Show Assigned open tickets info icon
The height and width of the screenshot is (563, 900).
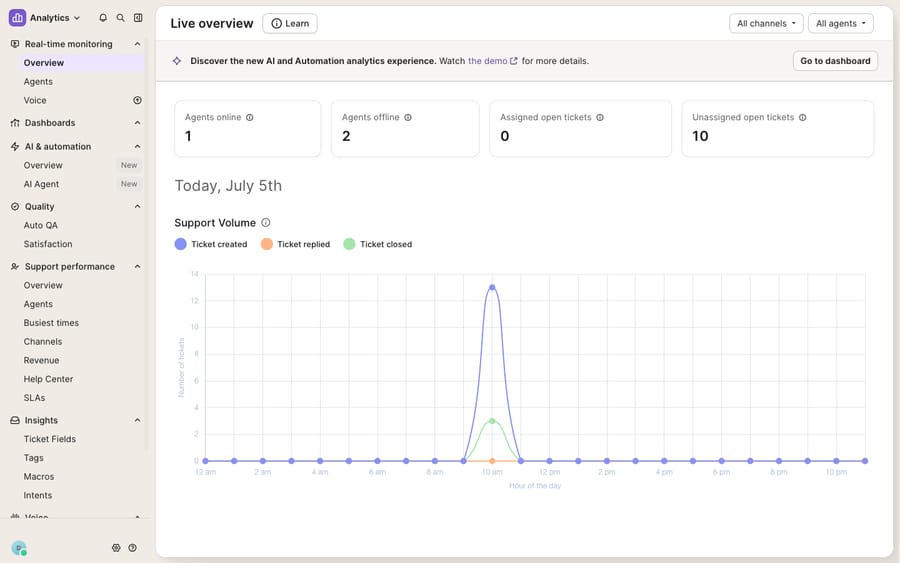[600, 118]
